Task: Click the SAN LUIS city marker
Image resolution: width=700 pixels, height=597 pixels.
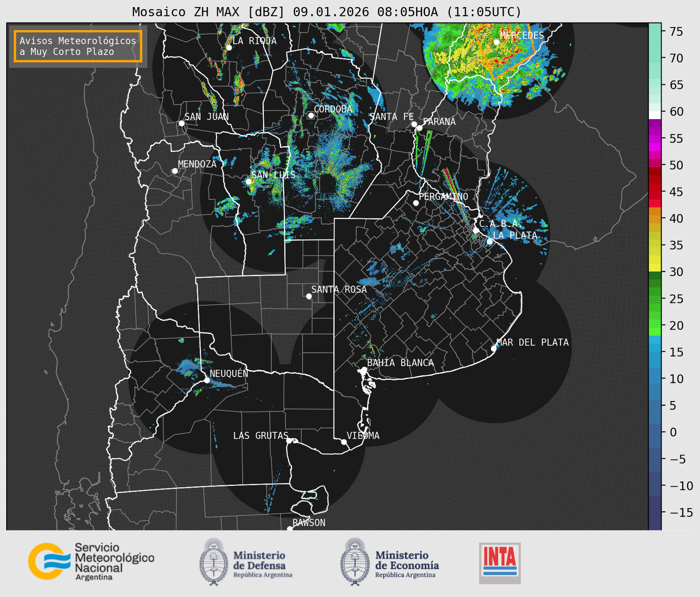Action: coord(249,181)
